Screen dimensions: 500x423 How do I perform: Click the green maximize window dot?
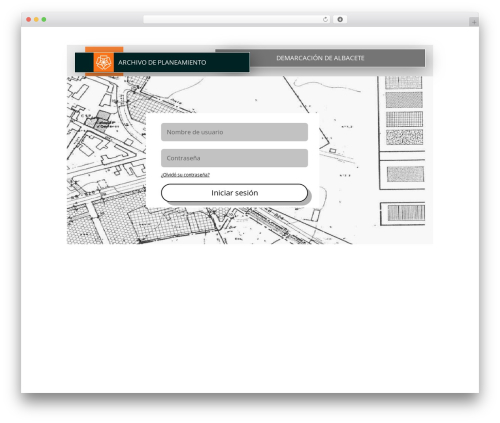pyautogui.click(x=44, y=19)
